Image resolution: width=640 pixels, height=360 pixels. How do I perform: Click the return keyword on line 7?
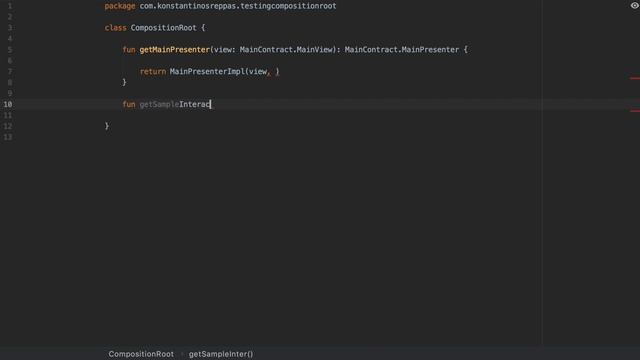coord(153,71)
